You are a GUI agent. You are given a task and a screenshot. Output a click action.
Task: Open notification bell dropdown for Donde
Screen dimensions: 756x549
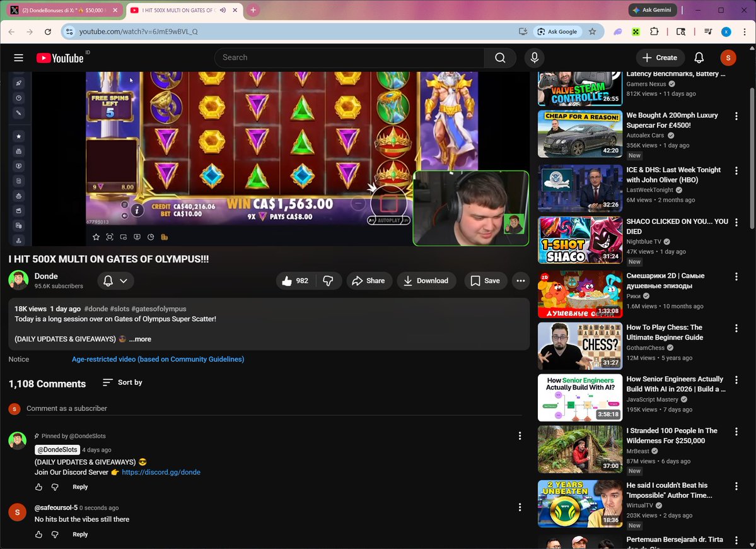[x=116, y=281]
